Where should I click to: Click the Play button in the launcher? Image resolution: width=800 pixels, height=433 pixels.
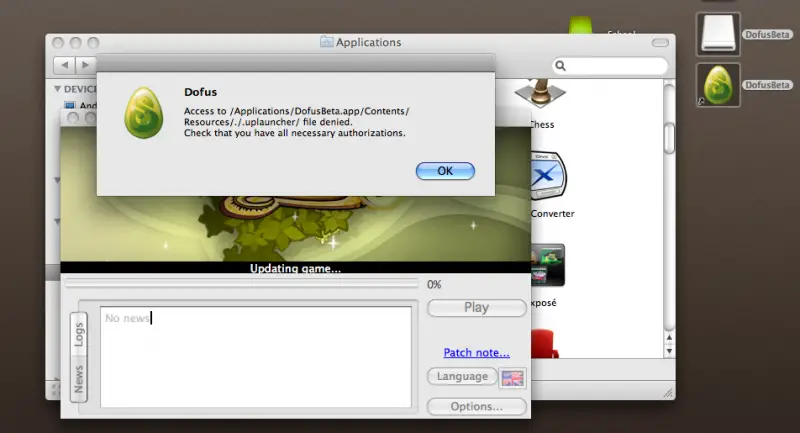tap(477, 308)
